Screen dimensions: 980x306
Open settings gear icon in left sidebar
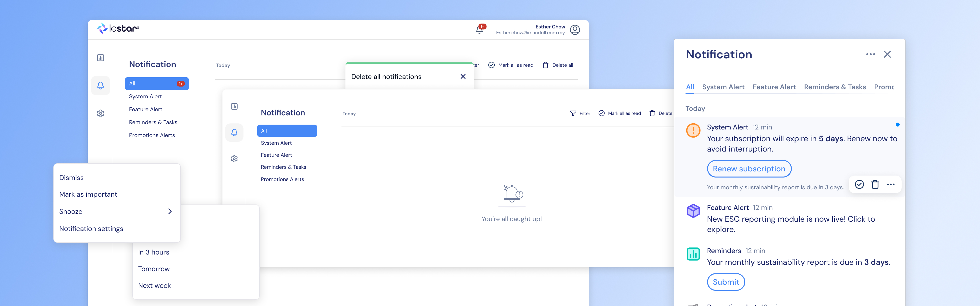pos(100,114)
